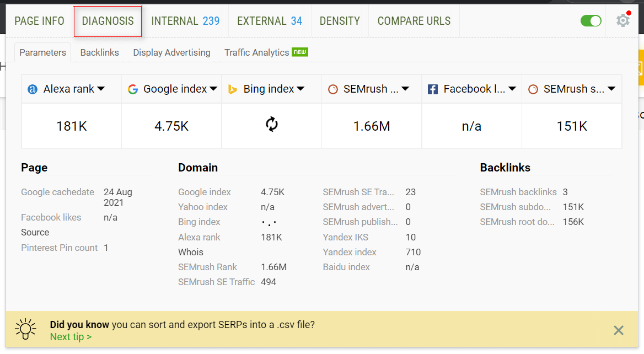The height and width of the screenshot is (354, 644).
Task: Click the Alexa rank icon
Action: click(x=33, y=89)
